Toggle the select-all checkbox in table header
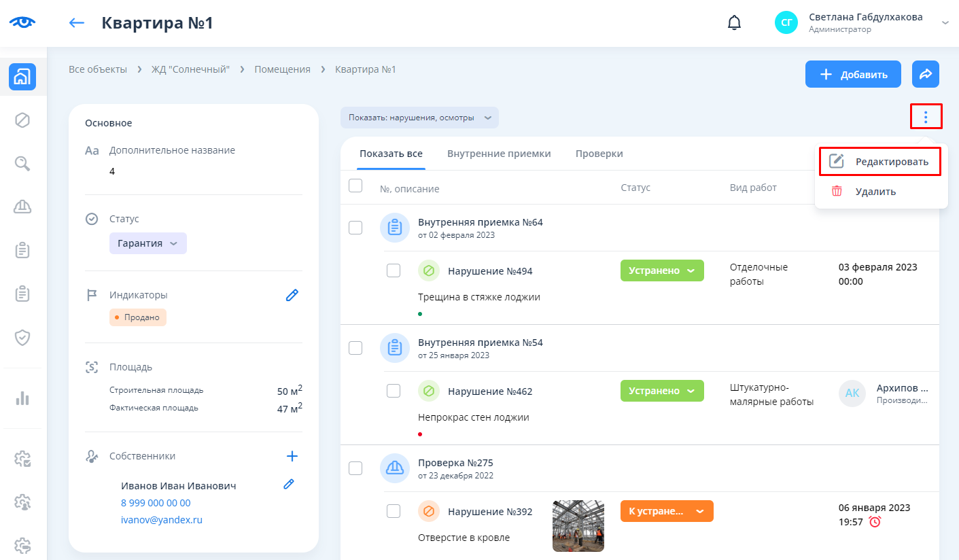 [x=355, y=186]
